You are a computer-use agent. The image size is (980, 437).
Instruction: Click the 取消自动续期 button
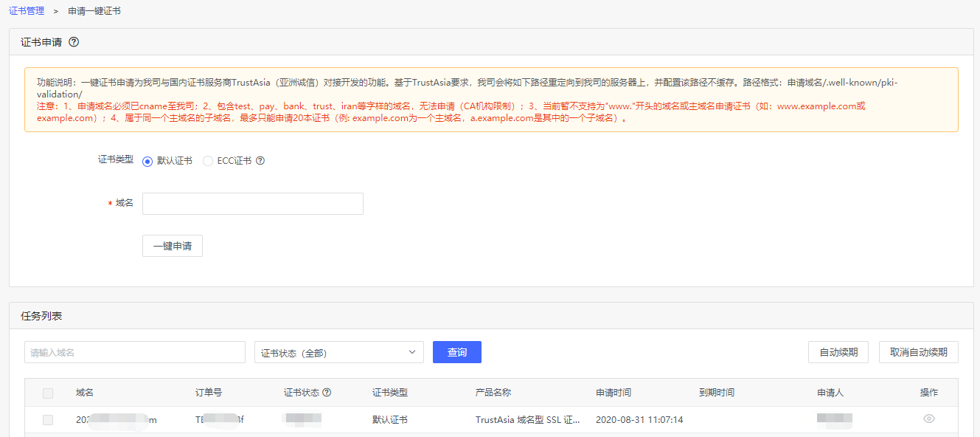[x=918, y=352]
